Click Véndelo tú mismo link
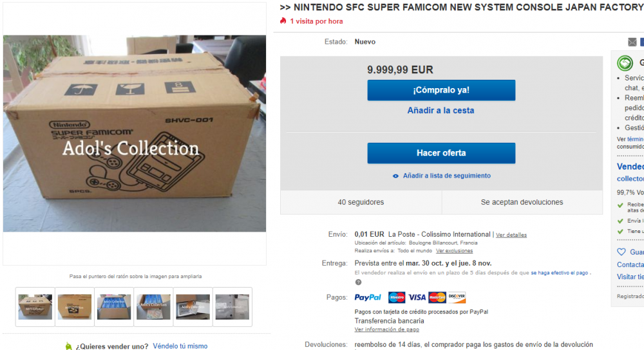 pos(180,346)
